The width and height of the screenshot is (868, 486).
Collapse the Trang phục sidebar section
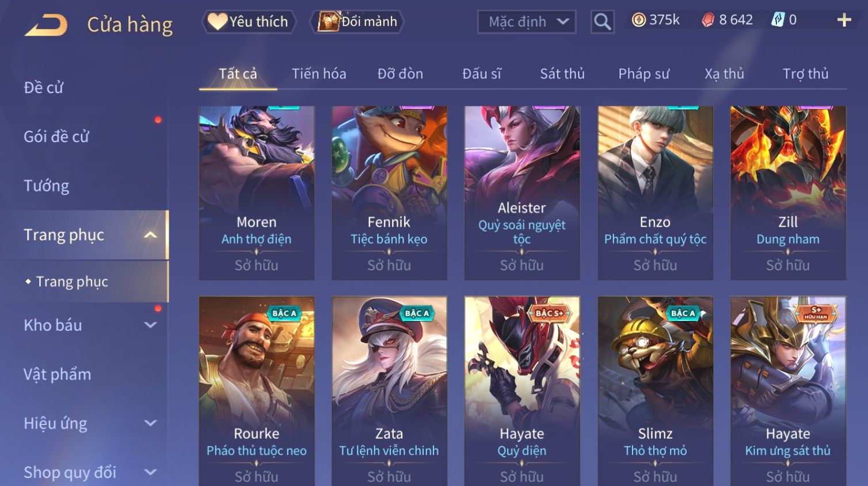[150, 235]
